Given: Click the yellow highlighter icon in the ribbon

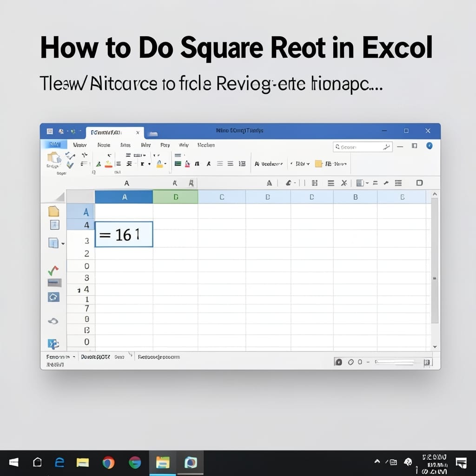Looking at the screenshot, I should coord(159,164).
